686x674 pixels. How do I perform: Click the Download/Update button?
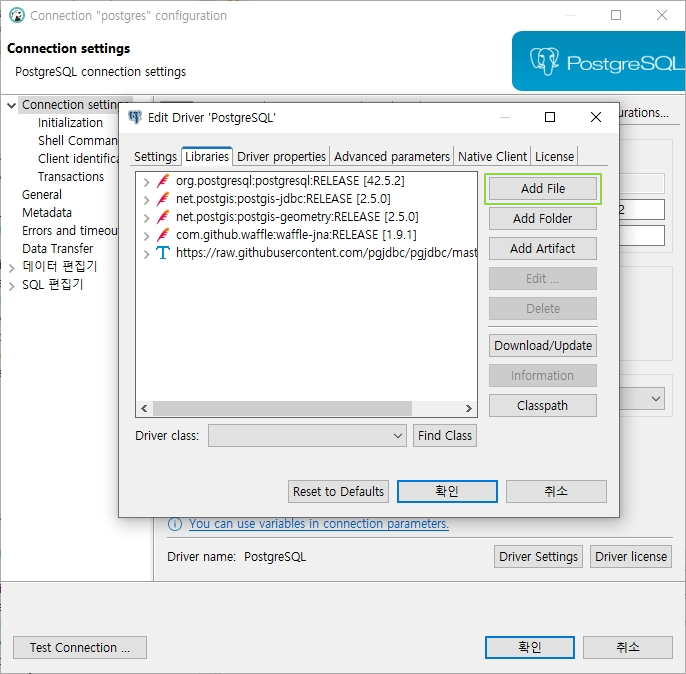[542, 346]
